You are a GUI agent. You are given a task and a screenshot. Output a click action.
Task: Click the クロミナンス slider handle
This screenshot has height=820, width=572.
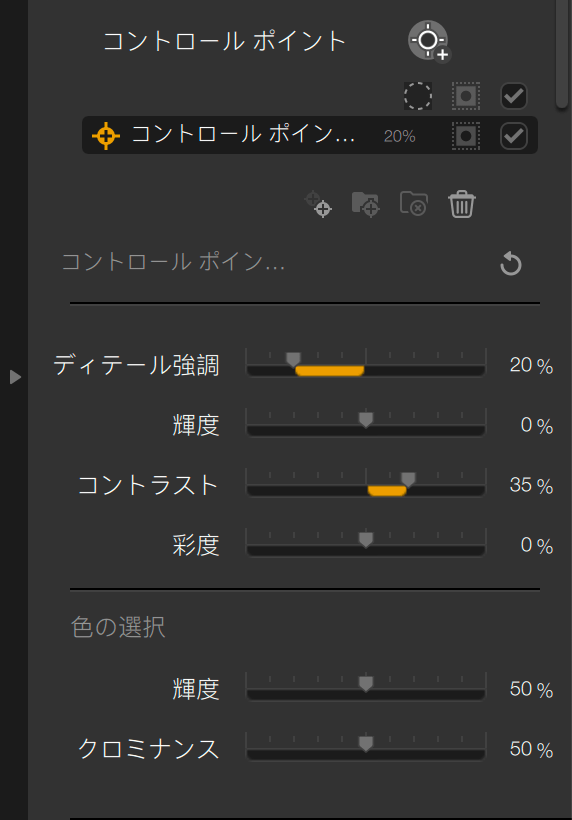(x=366, y=744)
